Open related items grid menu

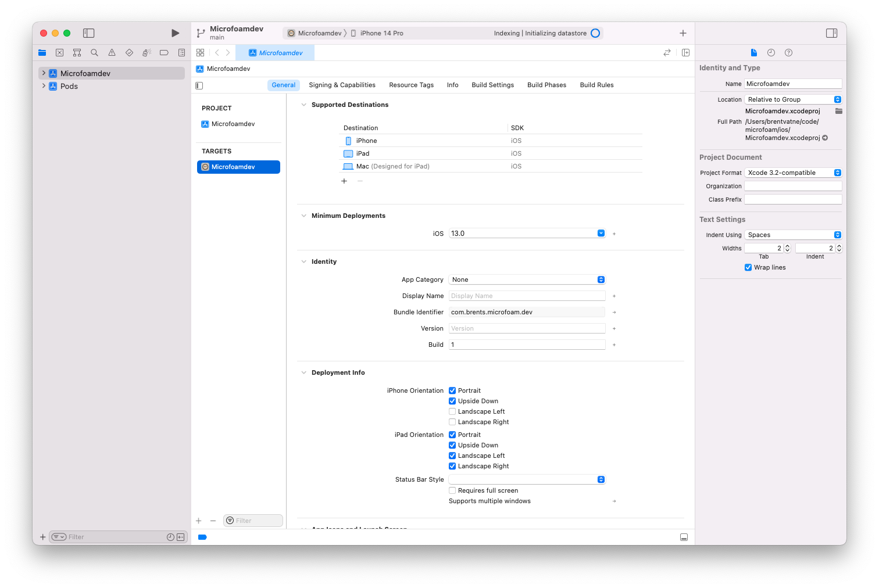click(x=200, y=53)
